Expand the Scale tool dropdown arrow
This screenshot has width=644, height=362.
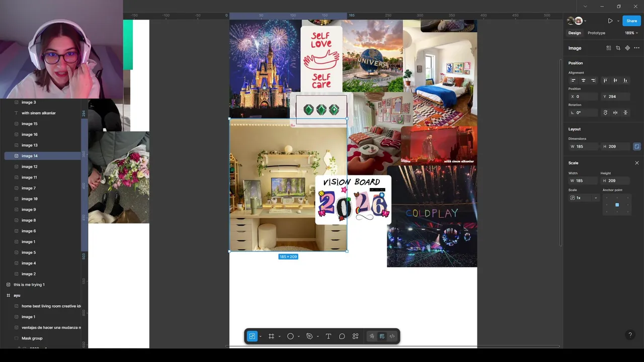(x=260, y=336)
